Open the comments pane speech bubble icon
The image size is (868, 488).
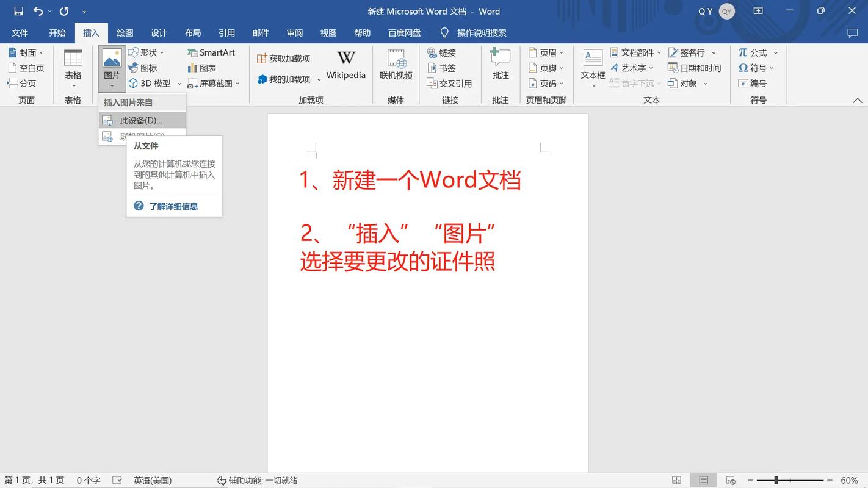coord(852,33)
